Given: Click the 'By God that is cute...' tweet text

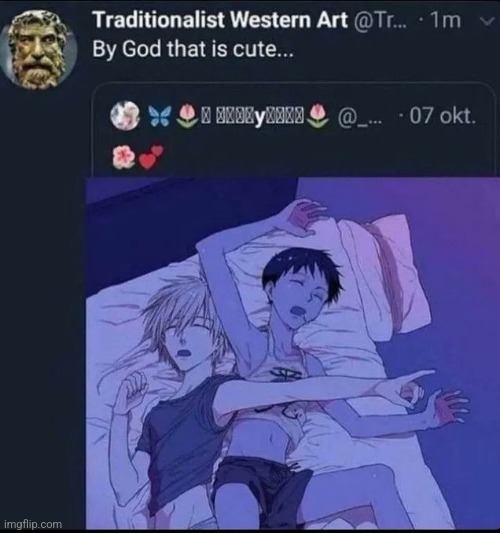Looking at the screenshot, I should coord(192,50).
